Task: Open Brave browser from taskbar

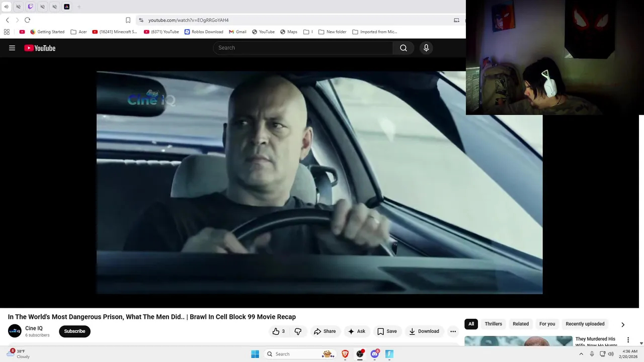Action: pyautogui.click(x=345, y=354)
